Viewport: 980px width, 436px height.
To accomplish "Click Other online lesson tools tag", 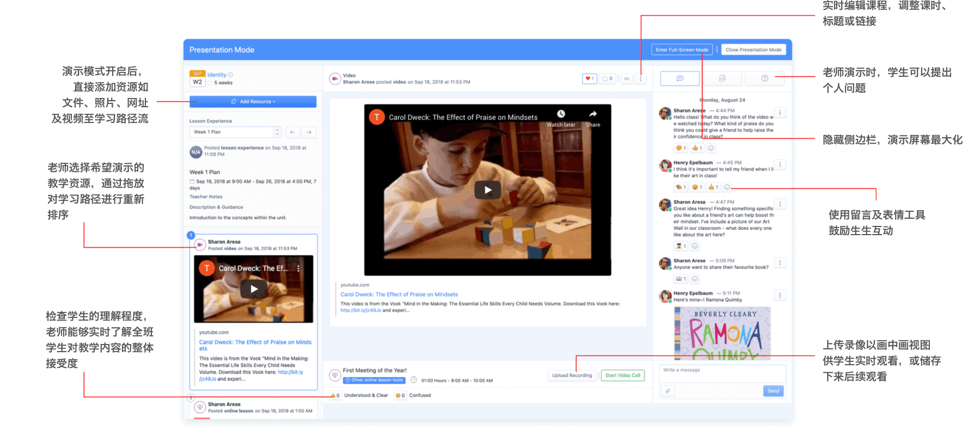I will 374,380.
